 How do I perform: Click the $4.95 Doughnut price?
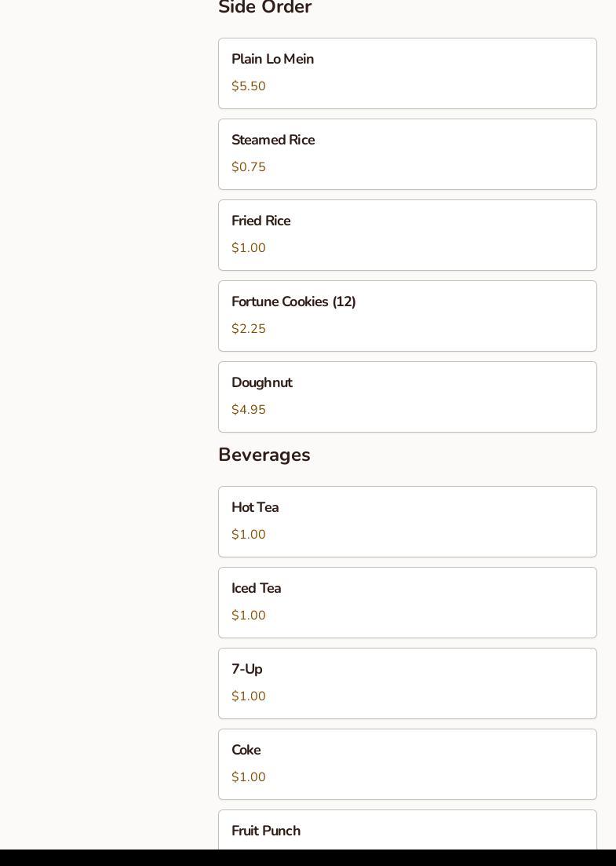point(249,410)
